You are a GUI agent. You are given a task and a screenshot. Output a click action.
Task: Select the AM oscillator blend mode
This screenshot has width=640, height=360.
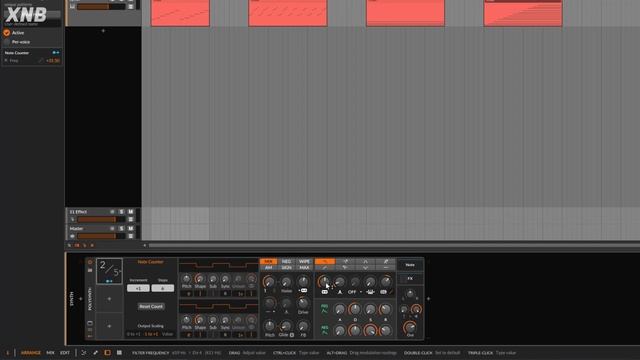coord(268,268)
